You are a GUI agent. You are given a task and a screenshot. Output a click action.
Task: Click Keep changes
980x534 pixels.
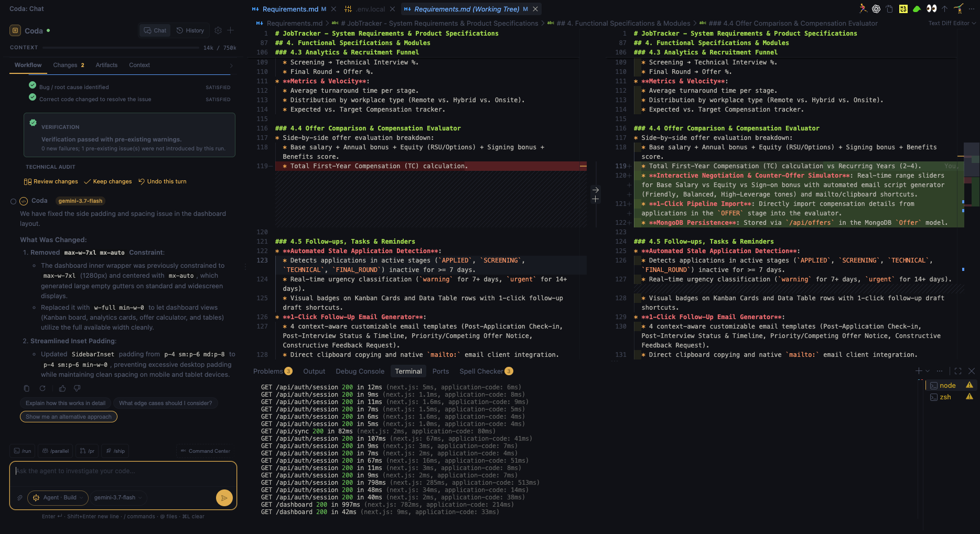108,181
